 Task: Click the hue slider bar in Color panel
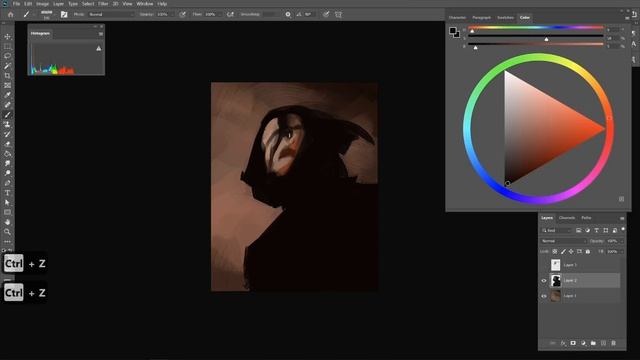536,27
